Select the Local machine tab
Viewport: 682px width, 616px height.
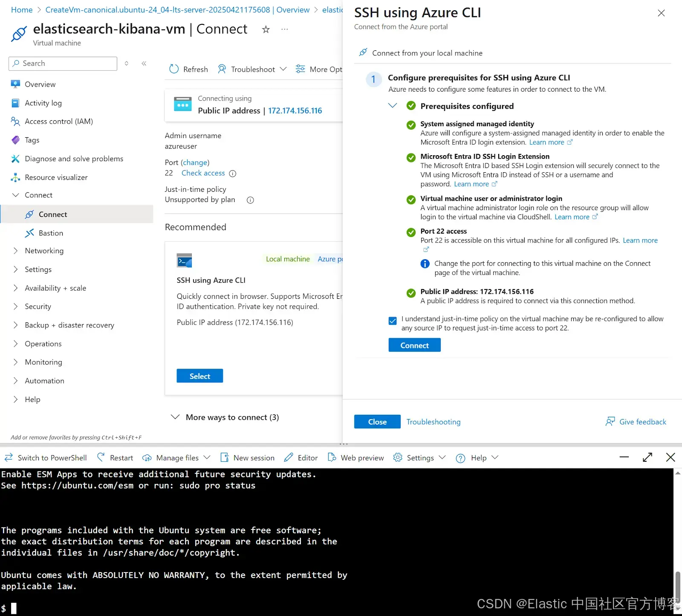tap(288, 259)
